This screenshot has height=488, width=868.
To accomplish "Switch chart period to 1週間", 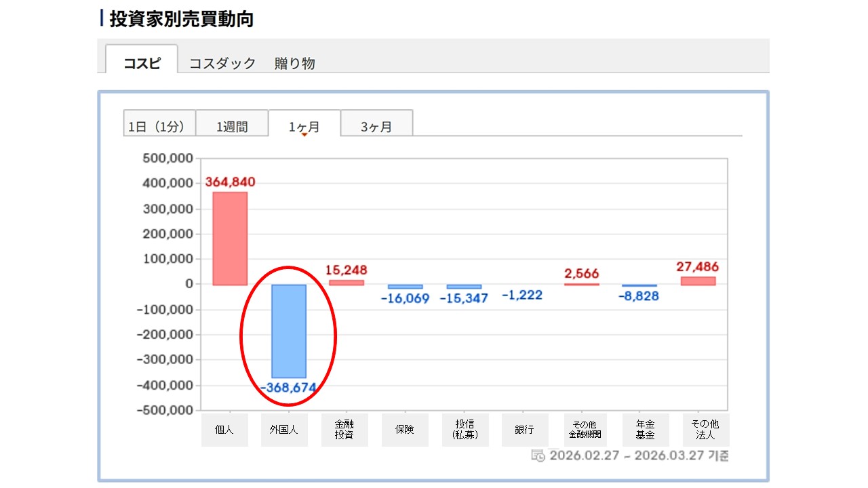I will tap(232, 126).
